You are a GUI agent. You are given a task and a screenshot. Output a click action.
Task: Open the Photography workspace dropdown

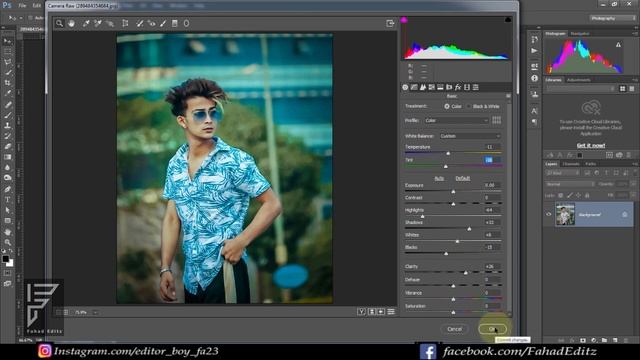612,18
